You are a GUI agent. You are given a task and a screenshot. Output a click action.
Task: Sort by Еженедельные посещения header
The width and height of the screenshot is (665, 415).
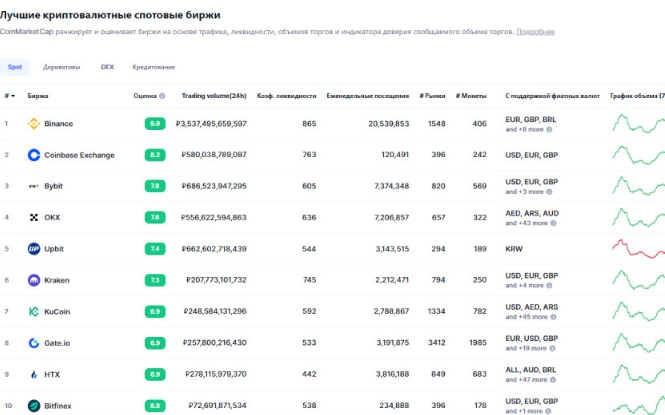(x=368, y=96)
